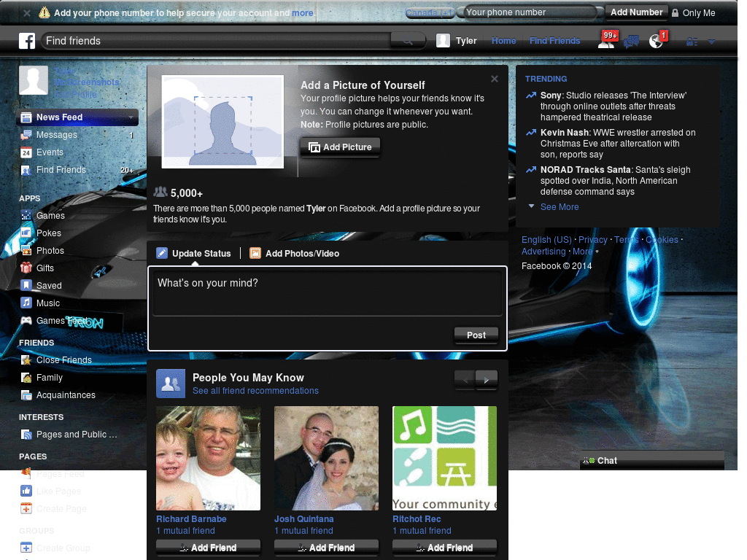
Task: Open the Acquaintances list icon
Action: click(26, 395)
